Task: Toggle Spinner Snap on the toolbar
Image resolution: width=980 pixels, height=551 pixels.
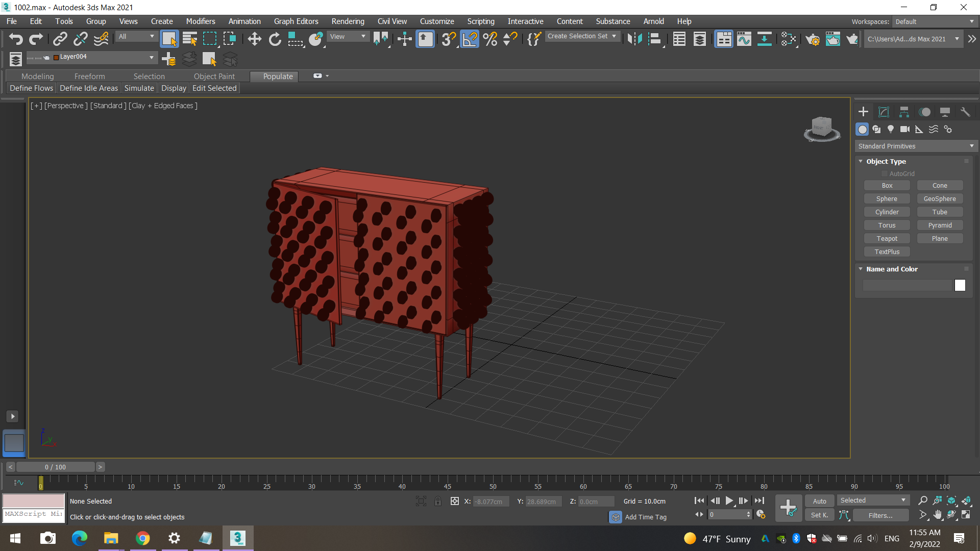Action: point(510,39)
